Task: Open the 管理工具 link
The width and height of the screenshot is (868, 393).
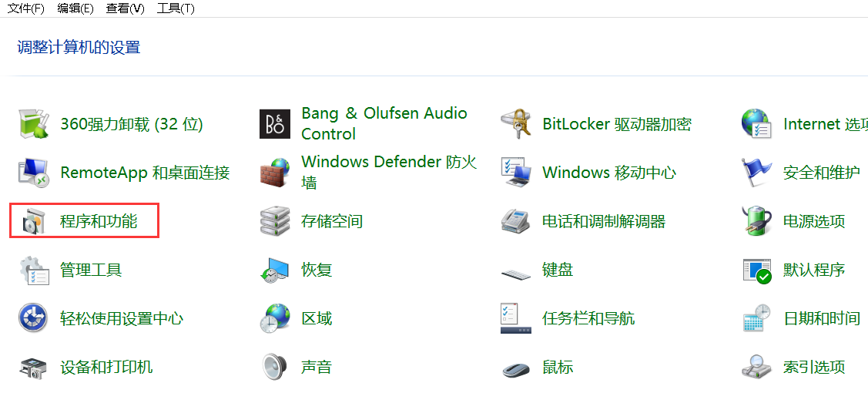Action: (91, 270)
